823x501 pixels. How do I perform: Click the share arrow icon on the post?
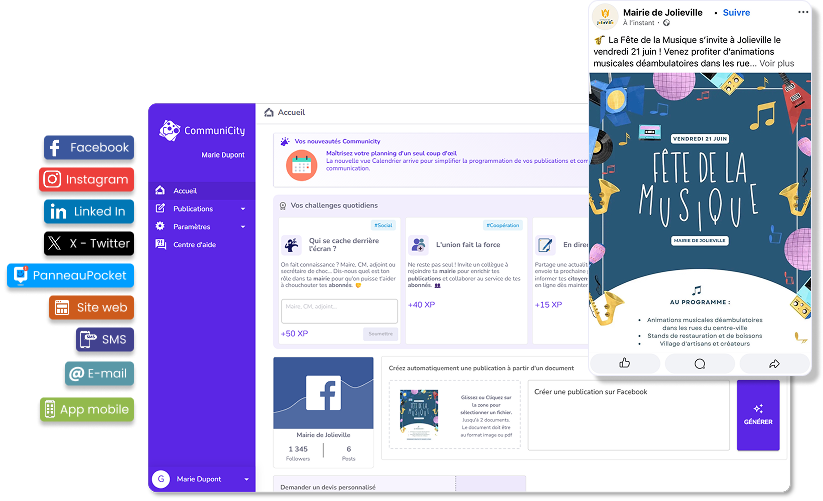(774, 363)
